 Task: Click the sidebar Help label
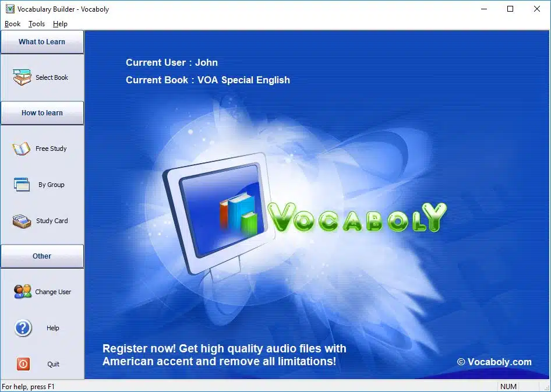(52, 328)
